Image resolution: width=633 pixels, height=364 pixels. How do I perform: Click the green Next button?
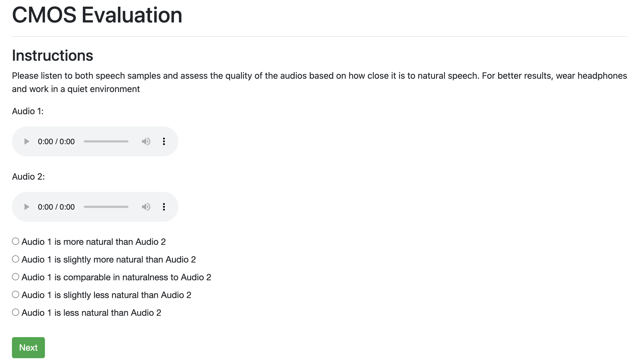pyautogui.click(x=28, y=348)
